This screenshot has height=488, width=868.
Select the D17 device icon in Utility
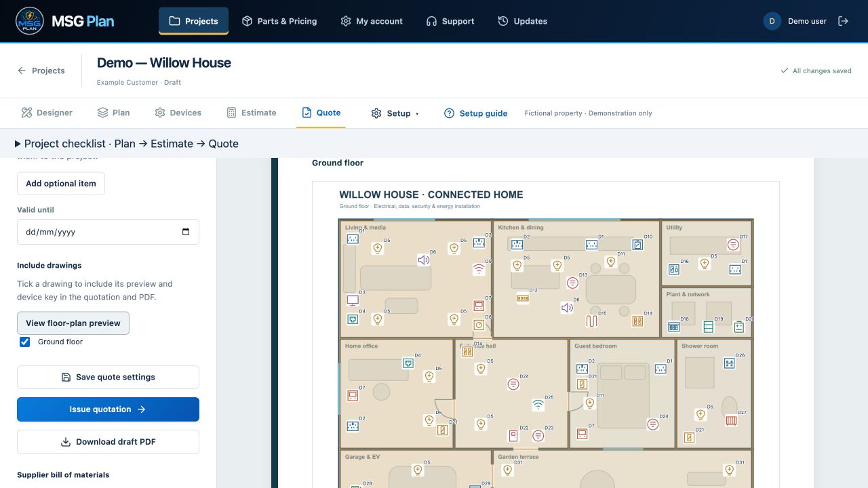pyautogui.click(x=733, y=245)
